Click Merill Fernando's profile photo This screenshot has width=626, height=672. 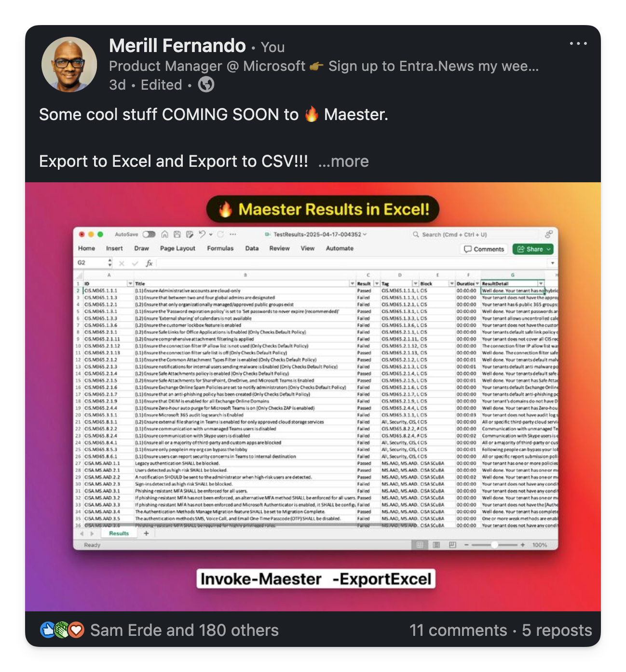click(69, 64)
